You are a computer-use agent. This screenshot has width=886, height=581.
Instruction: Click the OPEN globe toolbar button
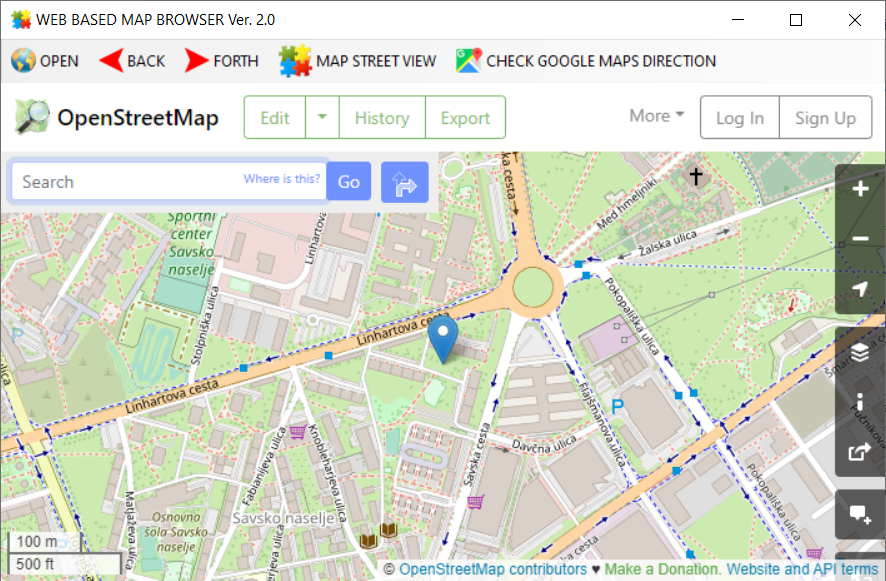pyautogui.click(x=45, y=61)
